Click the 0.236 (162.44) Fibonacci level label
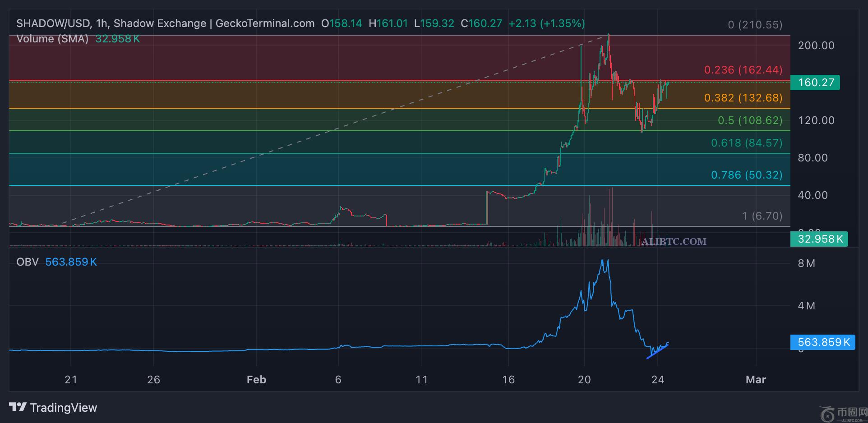Image resolution: width=868 pixels, height=423 pixels. [743, 70]
